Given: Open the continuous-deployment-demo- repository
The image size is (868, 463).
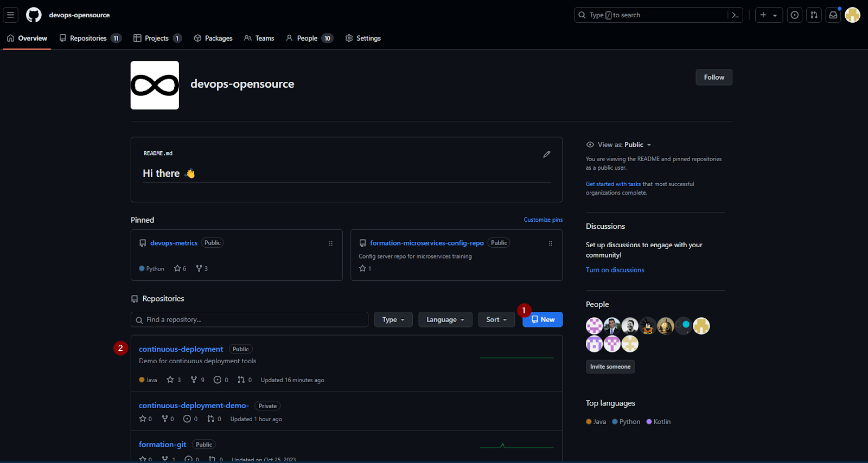Looking at the screenshot, I should pos(194,406).
